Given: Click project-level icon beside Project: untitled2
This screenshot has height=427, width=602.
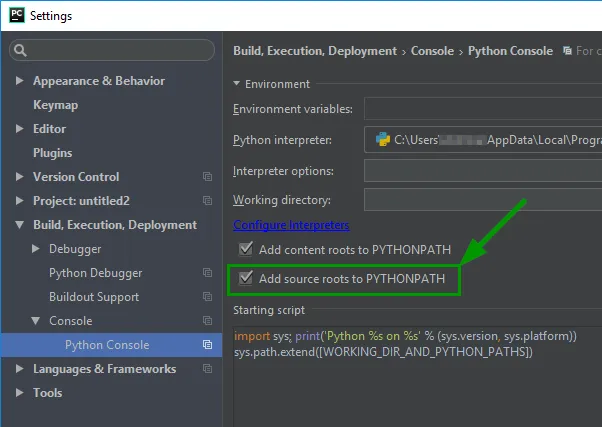Looking at the screenshot, I should 207,201.
